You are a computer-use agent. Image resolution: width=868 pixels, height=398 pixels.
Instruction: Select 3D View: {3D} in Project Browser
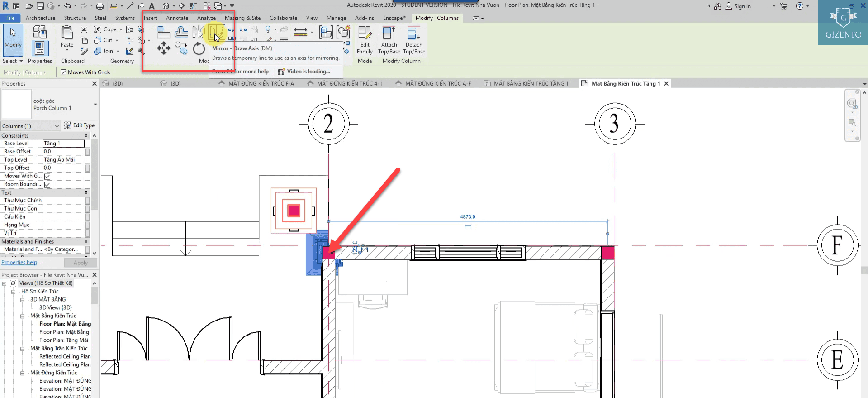click(56, 308)
